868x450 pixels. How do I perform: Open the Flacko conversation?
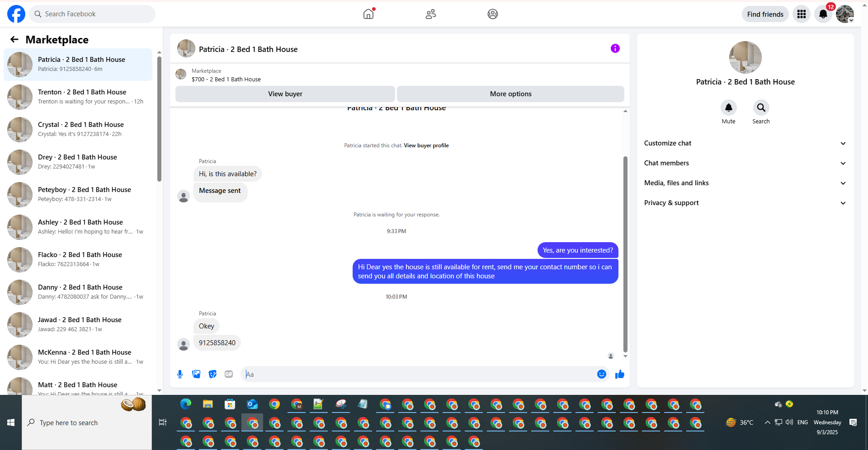click(x=78, y=260)
